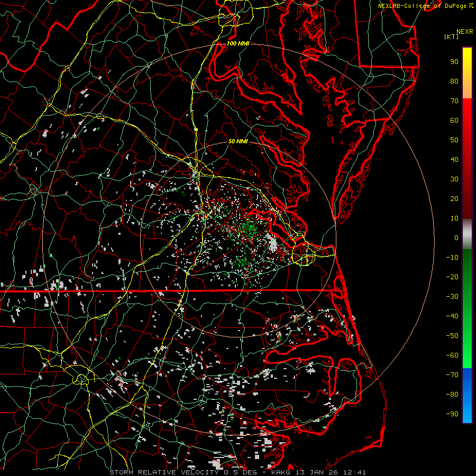Select the positive 30 scale value
Image resolution: width=476 pixels, height=476 pixels.
[454, 179]
